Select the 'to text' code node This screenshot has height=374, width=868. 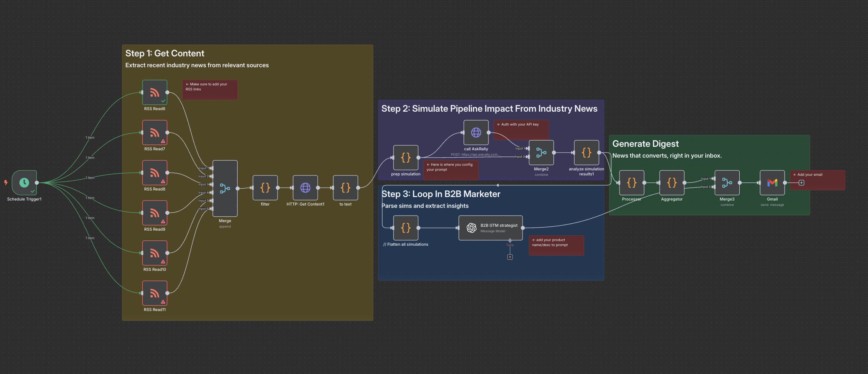(345, 188)
